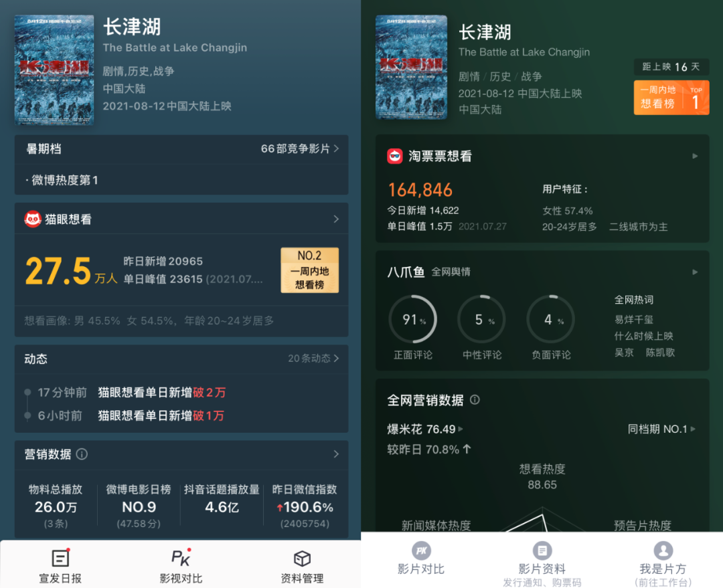Tap info icon beside 营销数据
Image resolution: width=723 pixels, height=588 pixels.
82,454
